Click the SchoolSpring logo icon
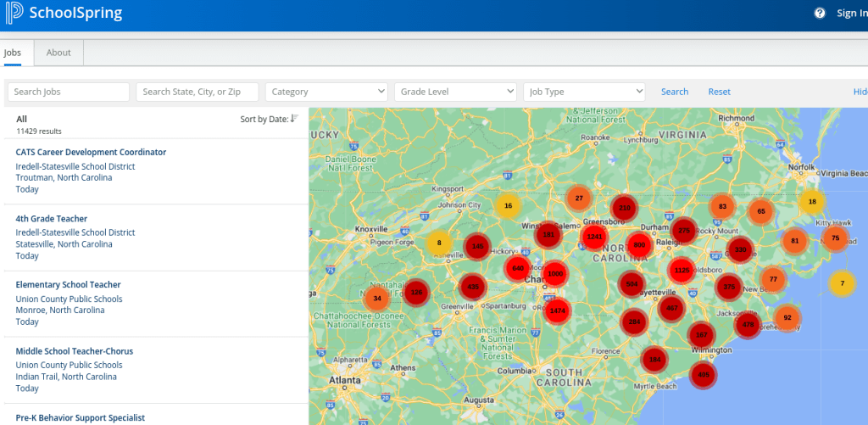 [14, 14]
